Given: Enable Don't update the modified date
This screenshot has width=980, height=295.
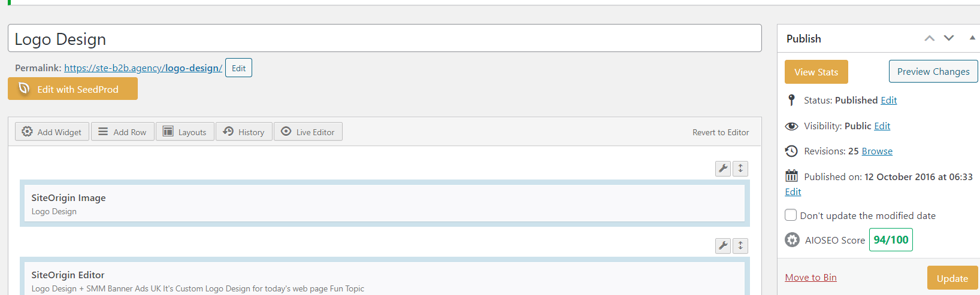Looking at the screenshot, I should tap(791, 215).
